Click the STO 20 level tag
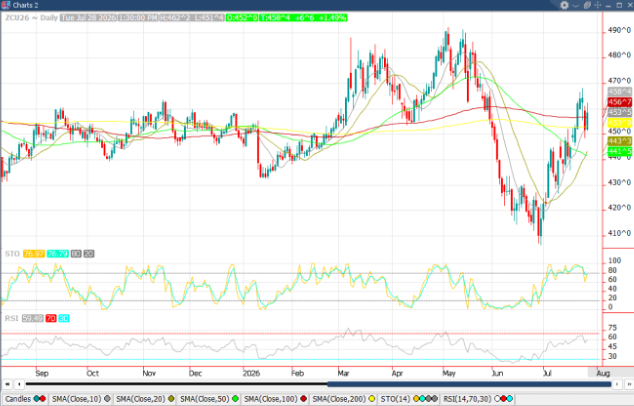Image resolution: width=634 pixels, height=406 pixels. 89,254
